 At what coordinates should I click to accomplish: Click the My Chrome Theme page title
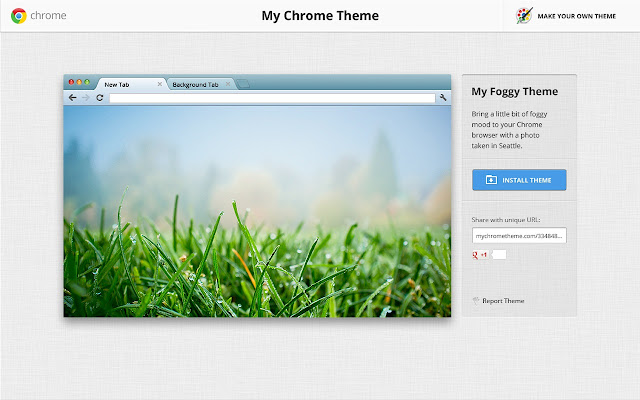320,16
